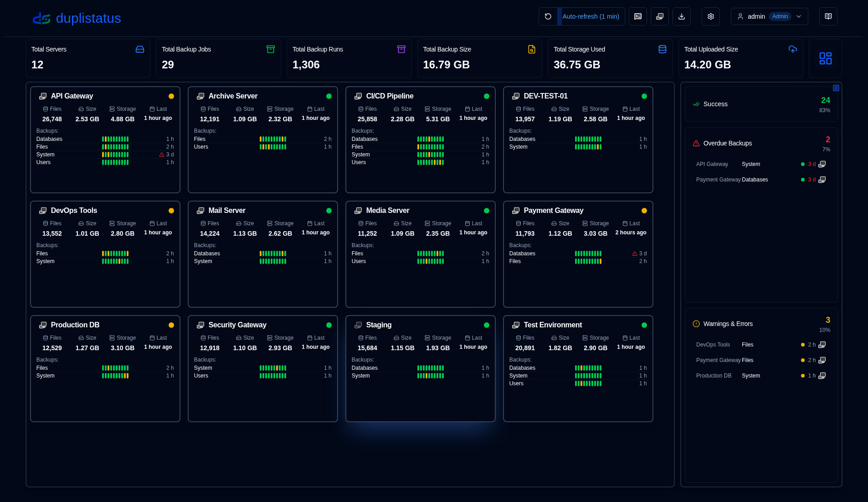
Task: Click the download/export icon in the toolbar
Action: (x=682, y=16)
